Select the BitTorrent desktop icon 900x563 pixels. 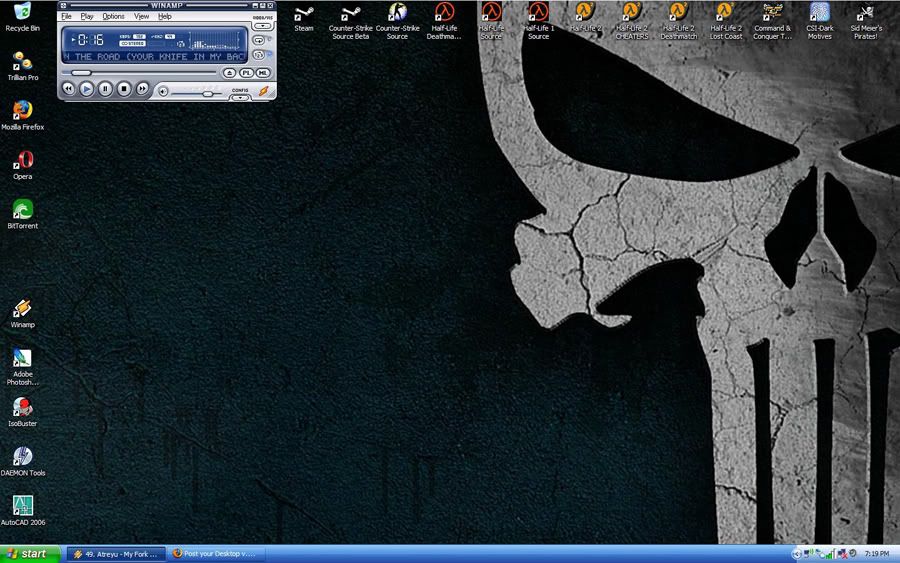point(22,214)
